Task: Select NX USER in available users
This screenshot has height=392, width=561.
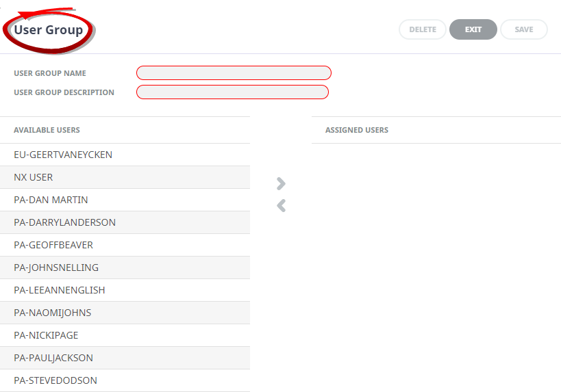Action: tap(125, 177)
